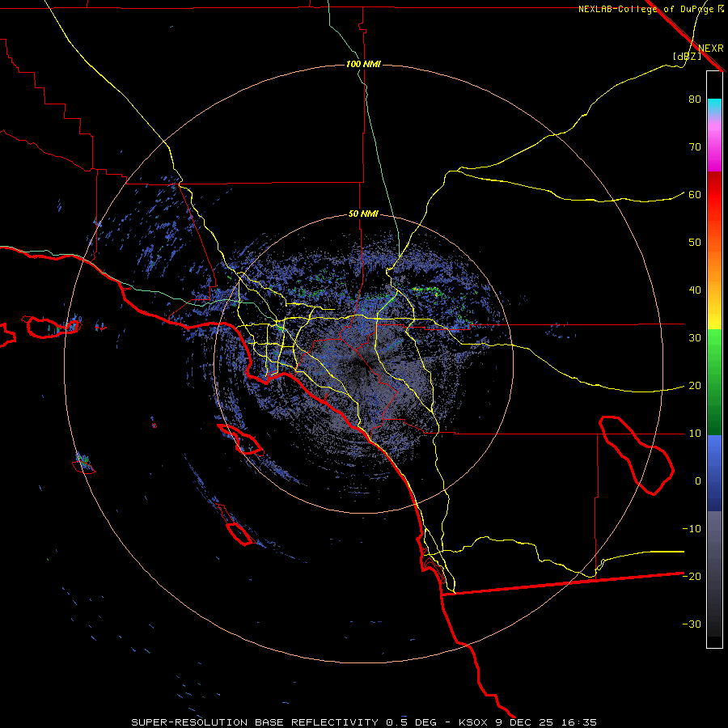This screenshot has width=728, height=728.
Task: Pick the red segment of the color bar
Action: pos(714,195)
